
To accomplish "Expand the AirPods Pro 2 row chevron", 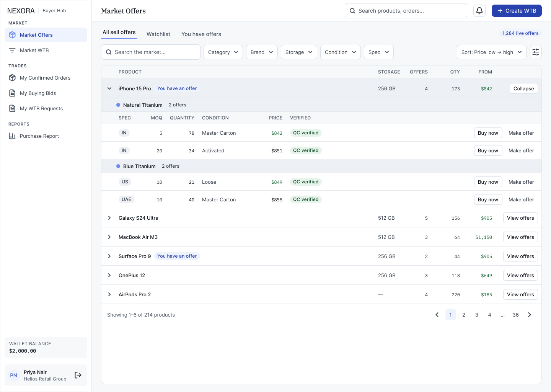I will 109,294.
